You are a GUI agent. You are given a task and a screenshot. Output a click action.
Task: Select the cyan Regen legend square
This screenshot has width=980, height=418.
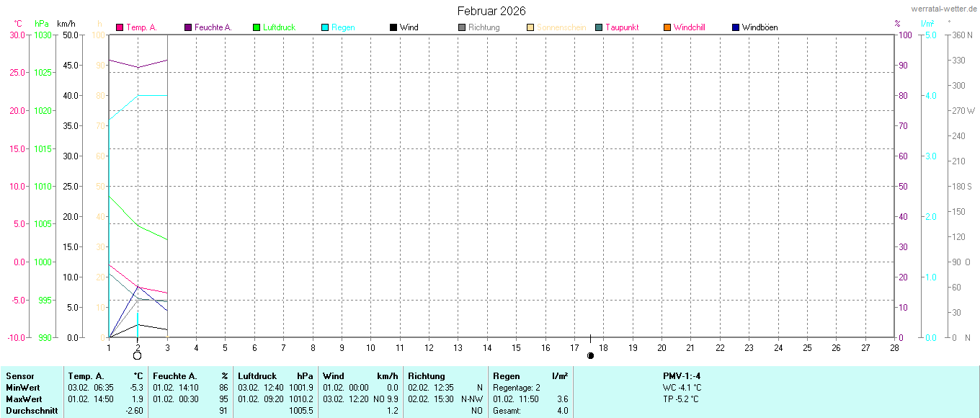(325, 27)
